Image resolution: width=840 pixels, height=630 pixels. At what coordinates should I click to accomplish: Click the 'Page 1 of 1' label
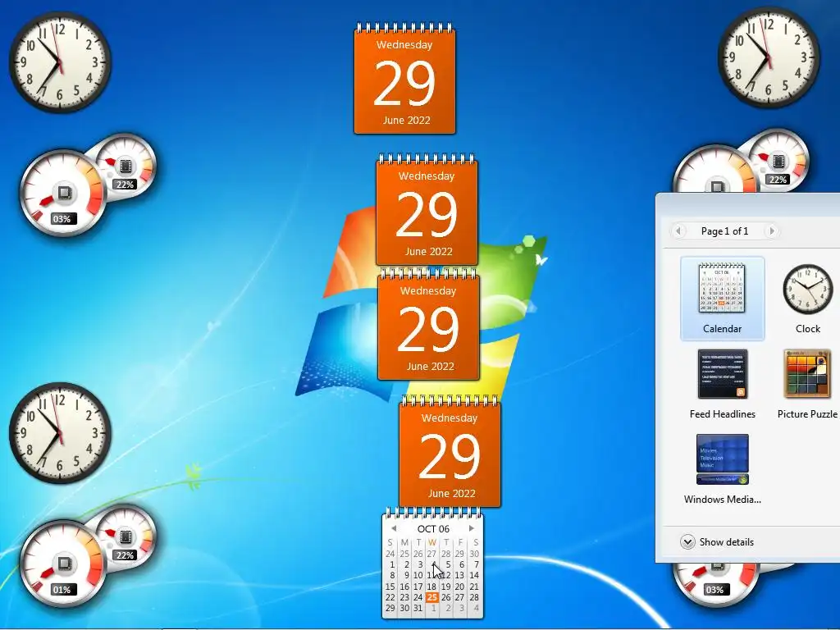[x=724, y=231]
